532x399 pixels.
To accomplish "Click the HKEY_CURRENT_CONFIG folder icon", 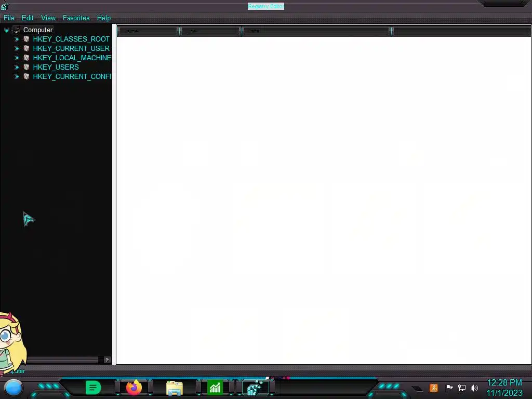I will [26, 76].
